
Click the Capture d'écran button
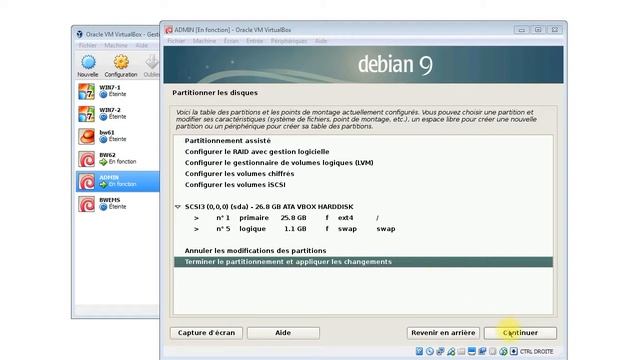[x=206, y=333]
